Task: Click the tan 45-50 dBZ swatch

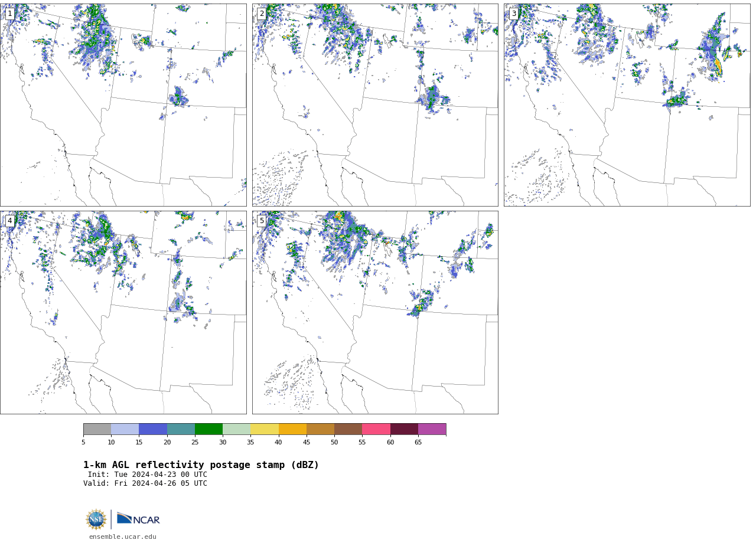Action: [320, 429]
